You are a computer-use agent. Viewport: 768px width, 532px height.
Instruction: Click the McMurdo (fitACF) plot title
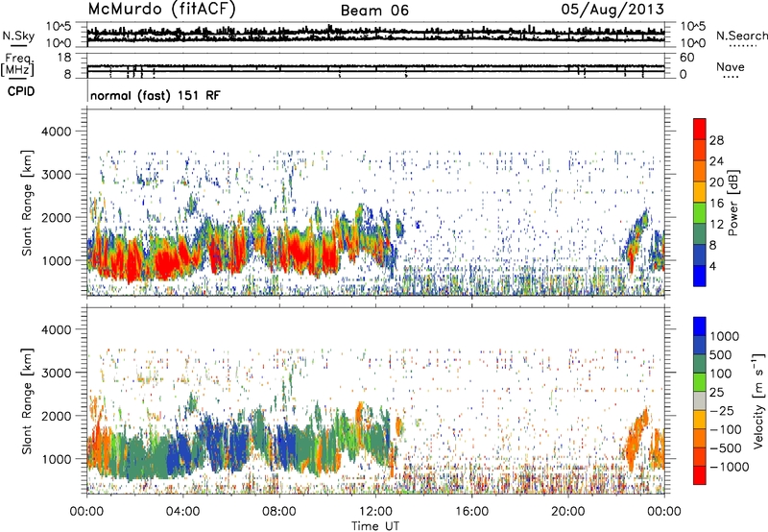(161, 10)
